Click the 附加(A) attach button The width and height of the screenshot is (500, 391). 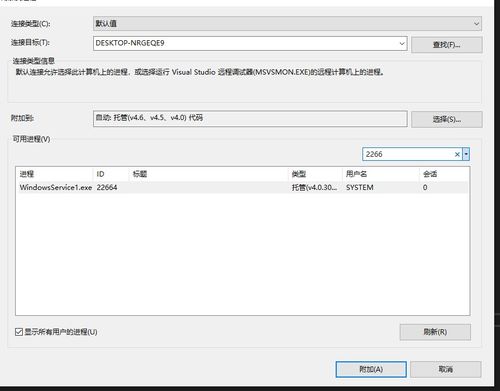point(371,369)
